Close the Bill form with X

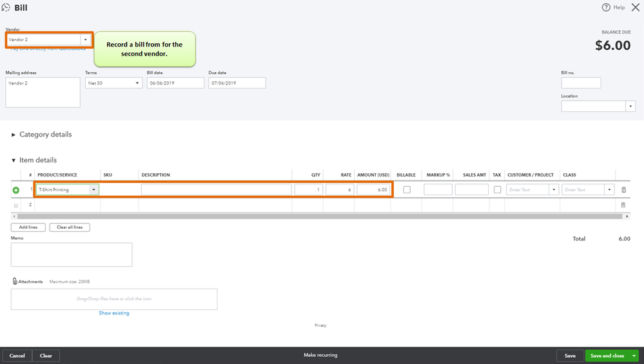pyautogui.click(x=636, y=7)
